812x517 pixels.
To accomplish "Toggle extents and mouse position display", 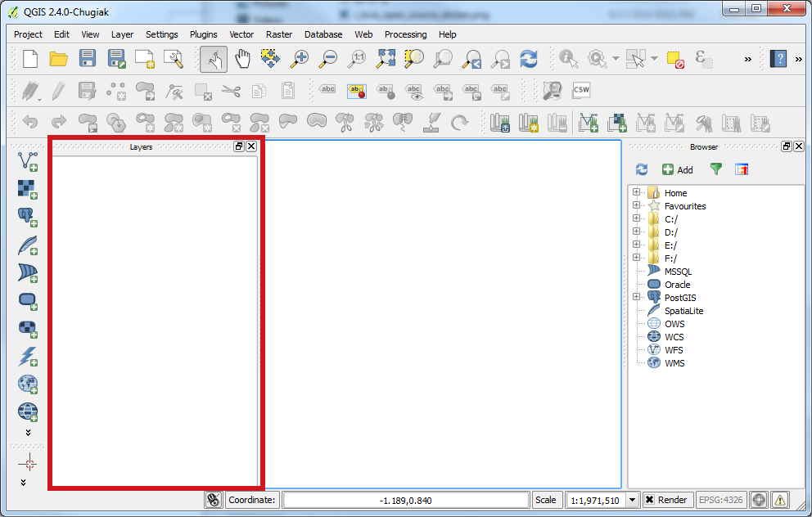I will tap(214, 500).
